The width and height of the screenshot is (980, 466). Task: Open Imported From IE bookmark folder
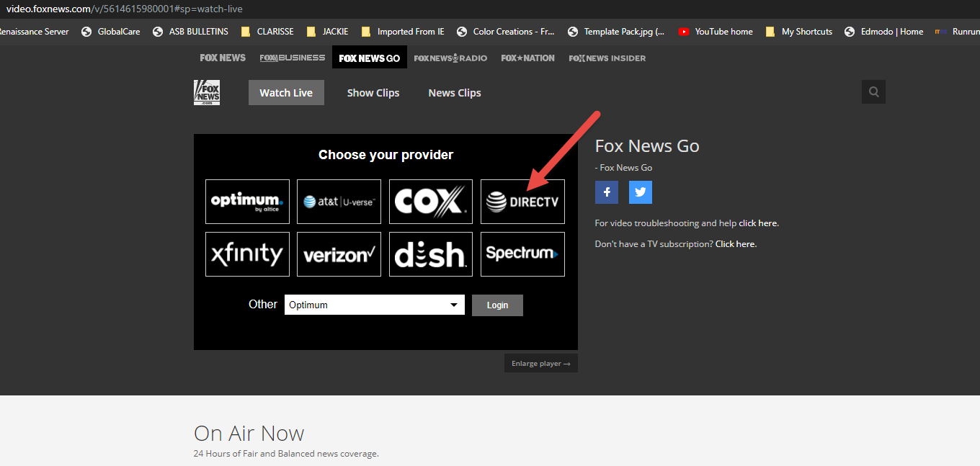[x=403, y=32]
